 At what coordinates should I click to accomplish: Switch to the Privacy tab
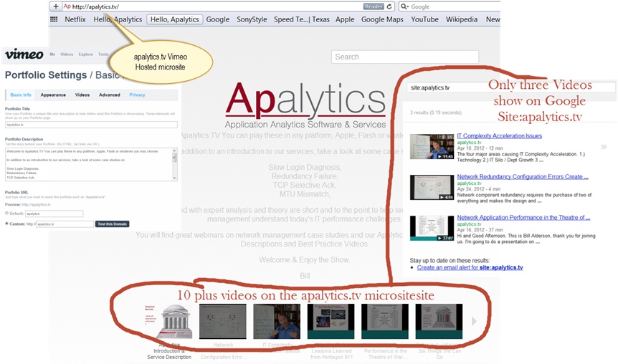click(x=137, y=95)
